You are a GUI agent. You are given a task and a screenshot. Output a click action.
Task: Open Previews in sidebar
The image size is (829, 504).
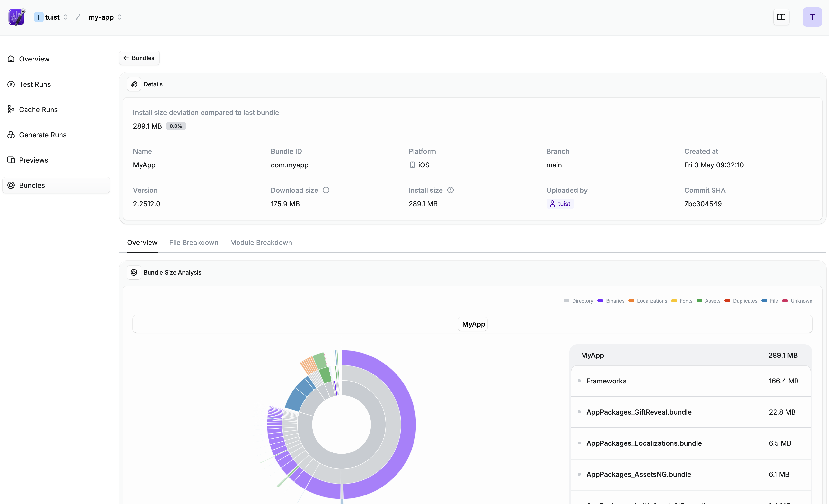pos(33,160)
